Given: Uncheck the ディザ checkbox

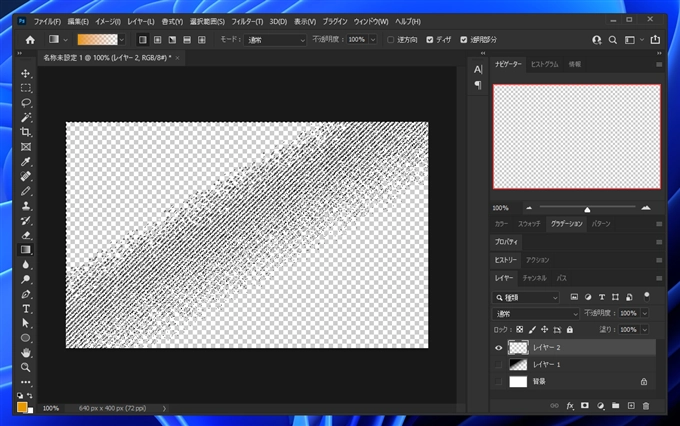Looking at the screenshot, I should click(x=430, y=40).
